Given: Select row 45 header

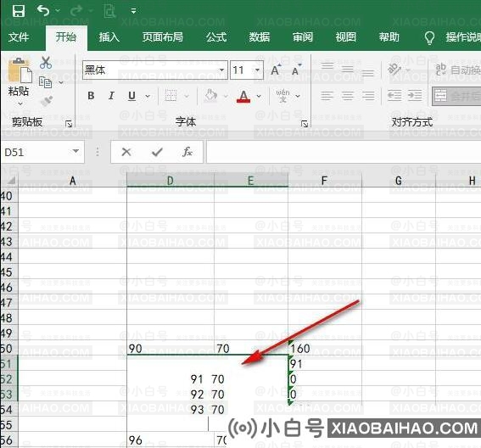Looking at the screenshot, I should 9,272.
